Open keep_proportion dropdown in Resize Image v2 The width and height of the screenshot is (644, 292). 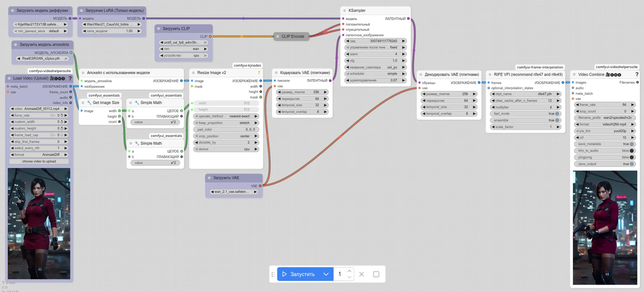point(226,123)
